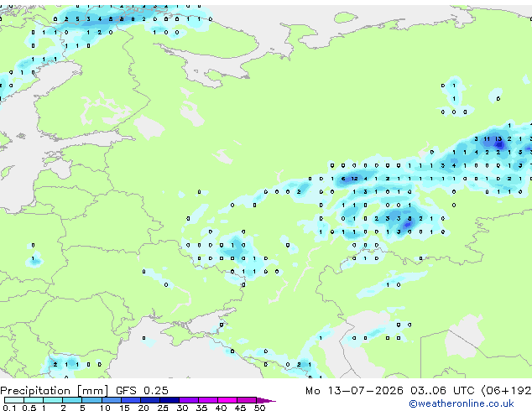Image resolution: width=532 pixels, height=411 pixels.
Task: Click the 30–35 mm purple swatch
Action: click(189, 400)
